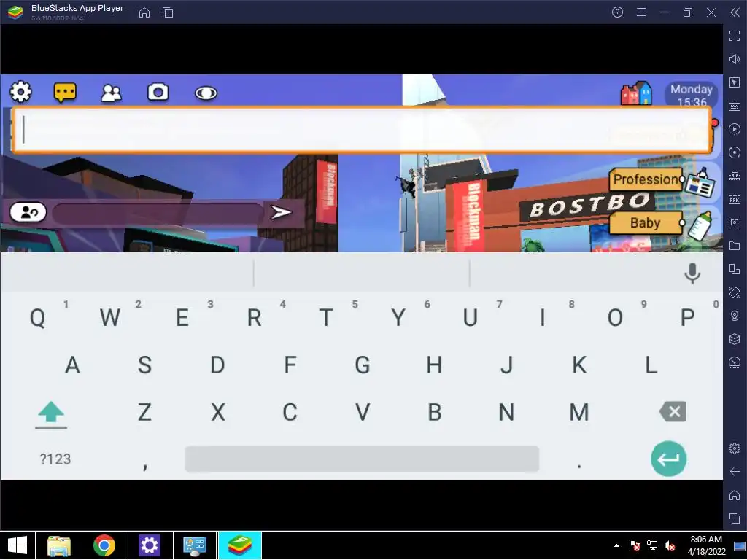Click the sidebar recent apps icon
The width and height of the screenshot is (747, 560).
tap(735, 518)
